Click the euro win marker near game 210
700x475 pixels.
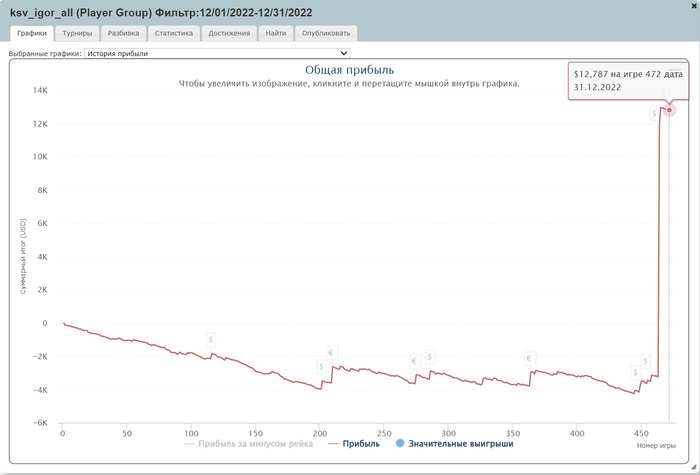[x=332, y=353]
